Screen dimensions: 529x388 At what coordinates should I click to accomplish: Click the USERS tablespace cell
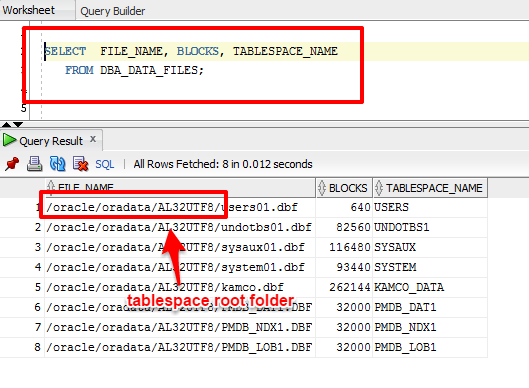pyautogui.click(x=430, y=207)
